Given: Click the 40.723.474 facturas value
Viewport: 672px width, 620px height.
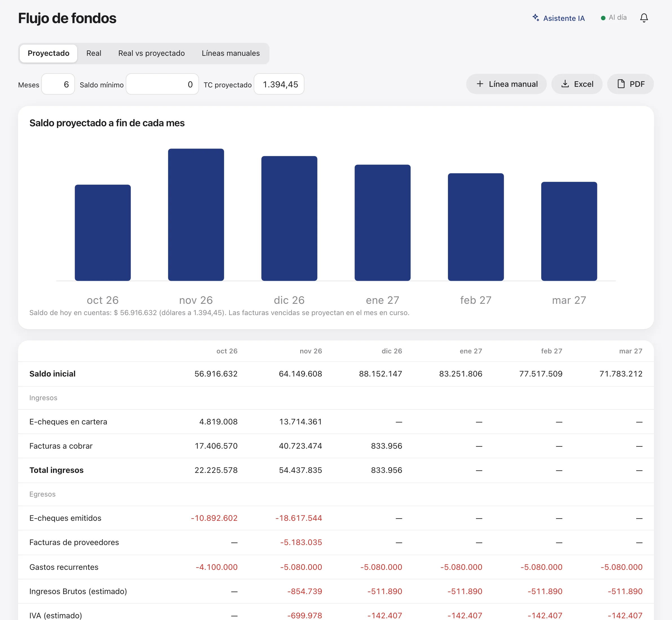Looking at the screenshot, I should tap(300, 446).
